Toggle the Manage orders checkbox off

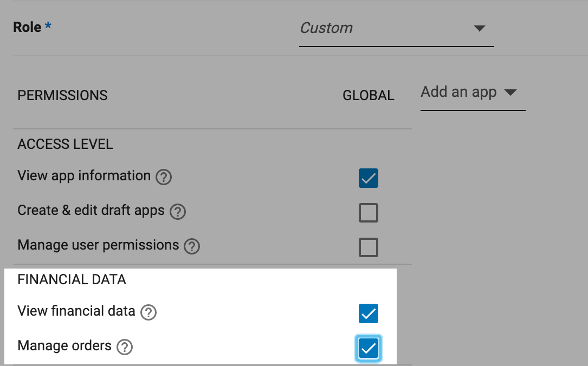(369, 348)
